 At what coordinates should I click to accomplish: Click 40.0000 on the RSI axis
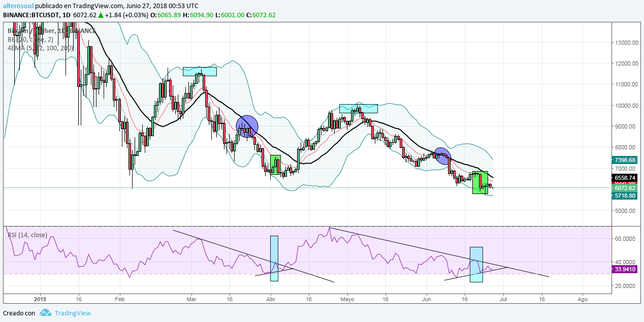pos(626,262)
